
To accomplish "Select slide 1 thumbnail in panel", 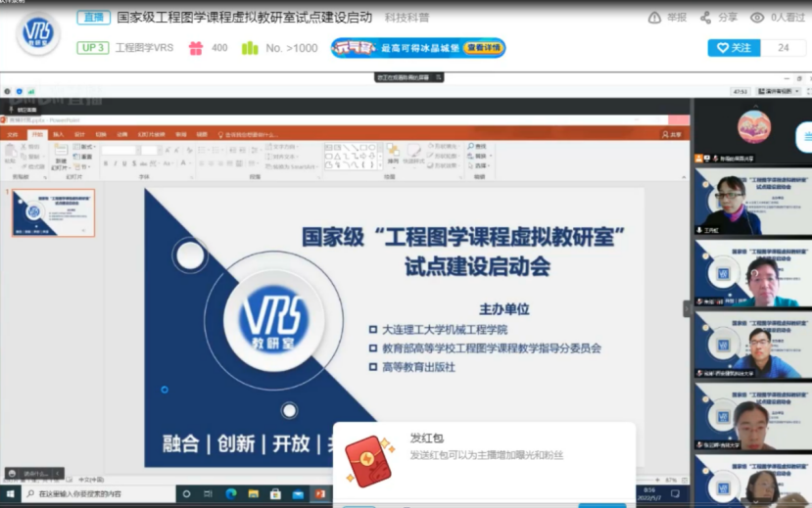I will pos(54,213).
